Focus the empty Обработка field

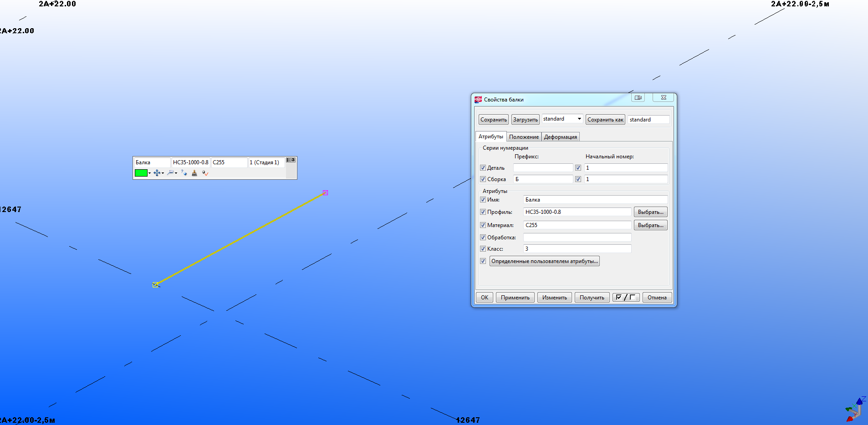pyautogui.click(x=577, y=238)
